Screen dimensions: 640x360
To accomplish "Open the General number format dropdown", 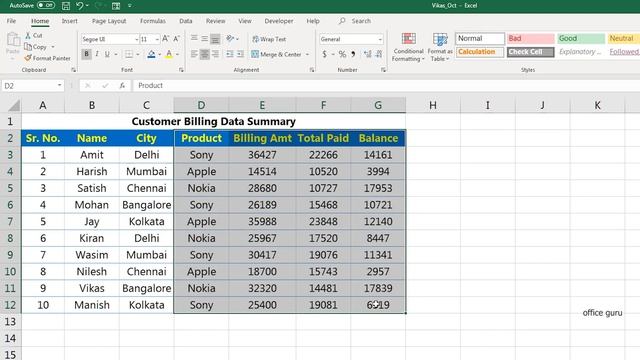I will click(380, 39).
